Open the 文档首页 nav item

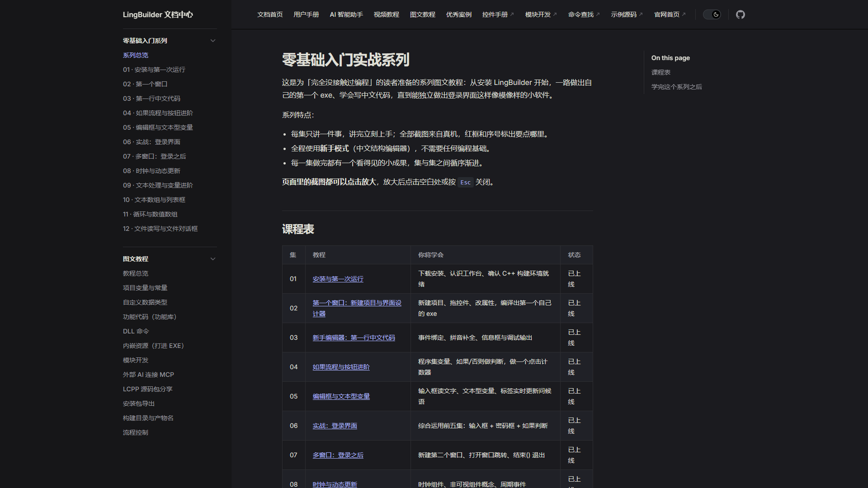[270, 14]
